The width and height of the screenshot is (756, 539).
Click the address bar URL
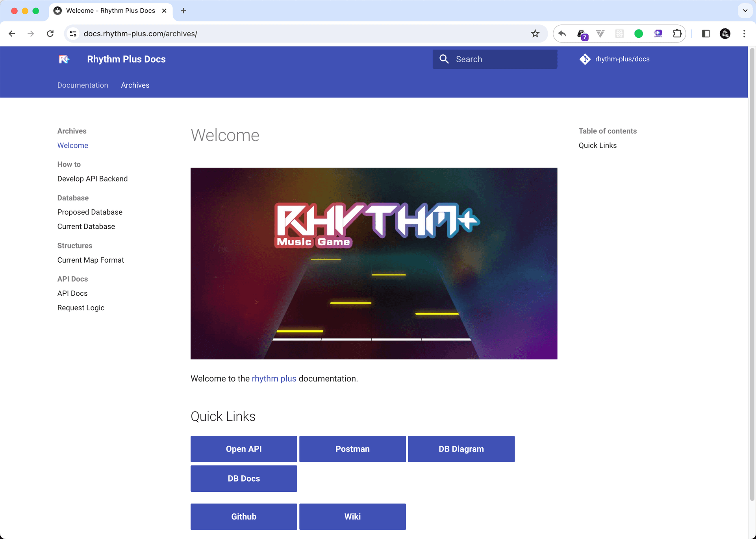click(141, 33)
